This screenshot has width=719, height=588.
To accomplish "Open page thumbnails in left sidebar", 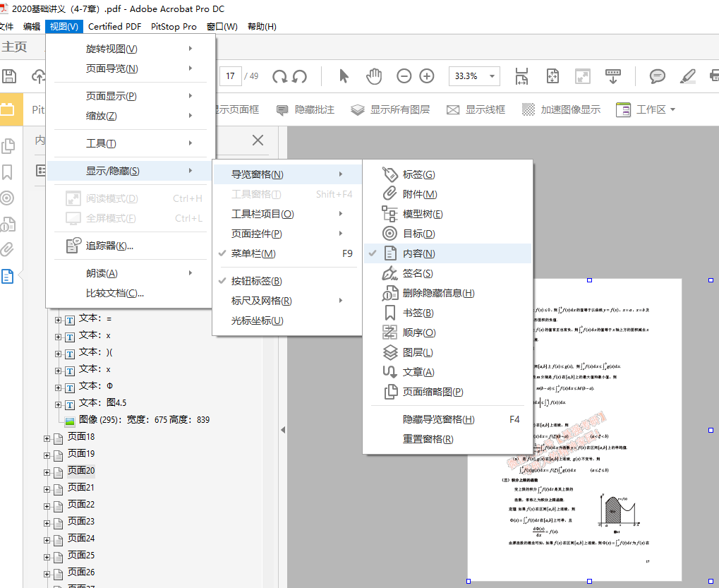I will click(8, 146).
